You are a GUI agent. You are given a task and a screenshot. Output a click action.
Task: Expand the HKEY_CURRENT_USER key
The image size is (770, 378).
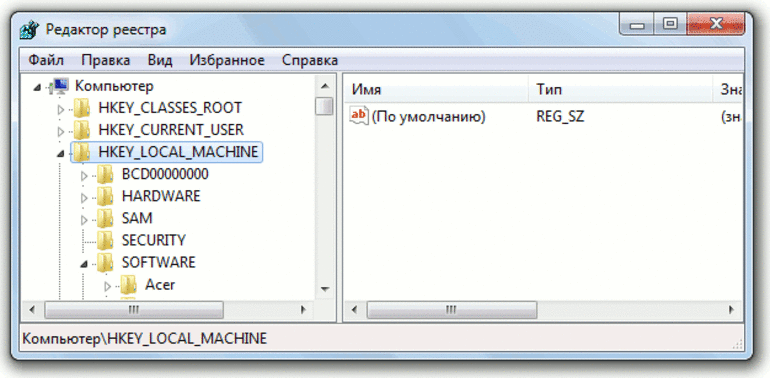(x=61, y=132)
